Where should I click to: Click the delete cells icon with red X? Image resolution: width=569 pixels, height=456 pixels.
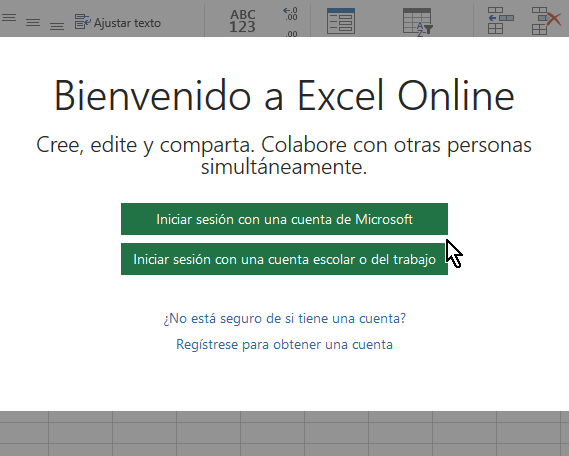coord(547,21)
